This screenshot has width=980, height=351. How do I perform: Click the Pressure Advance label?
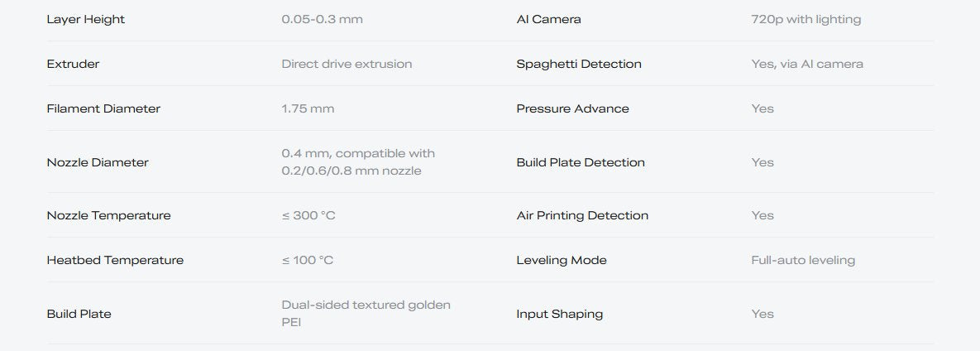(x=572, y=108)
